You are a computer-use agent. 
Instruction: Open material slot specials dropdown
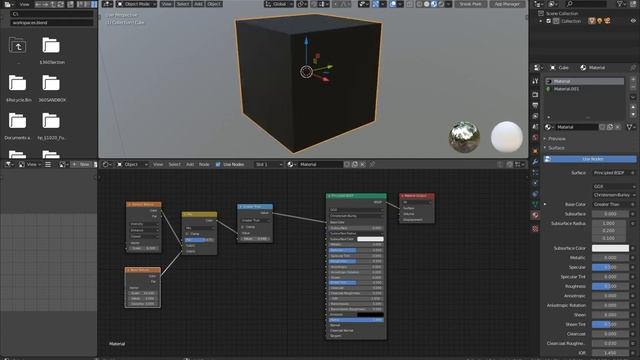[633, 97]
